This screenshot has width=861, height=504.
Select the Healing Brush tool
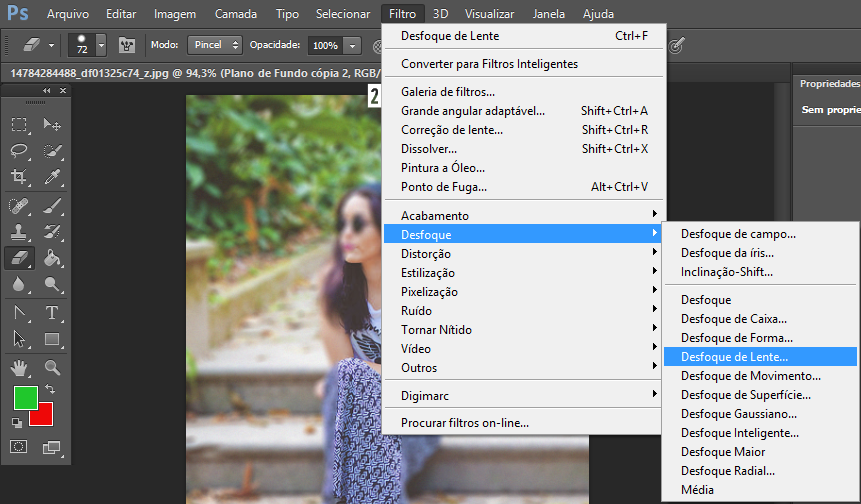point(19,206)
